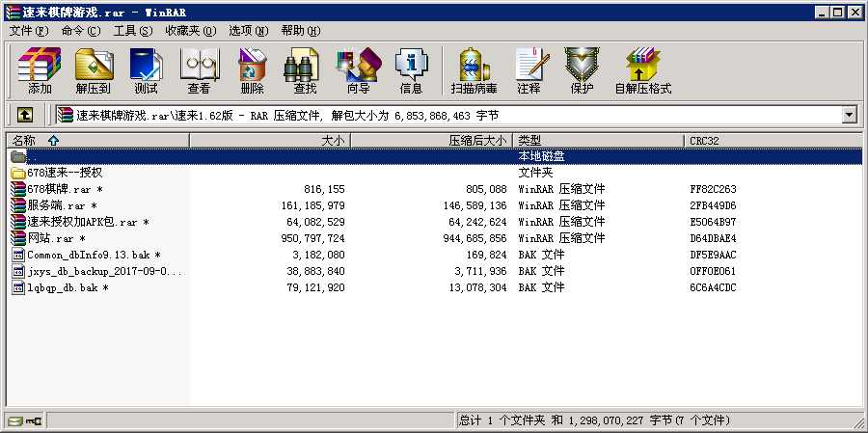Image resolution: width=868 pixels, height=433 pixels.
Task: Open the 工具(S) menu
Action: [133, 31]
